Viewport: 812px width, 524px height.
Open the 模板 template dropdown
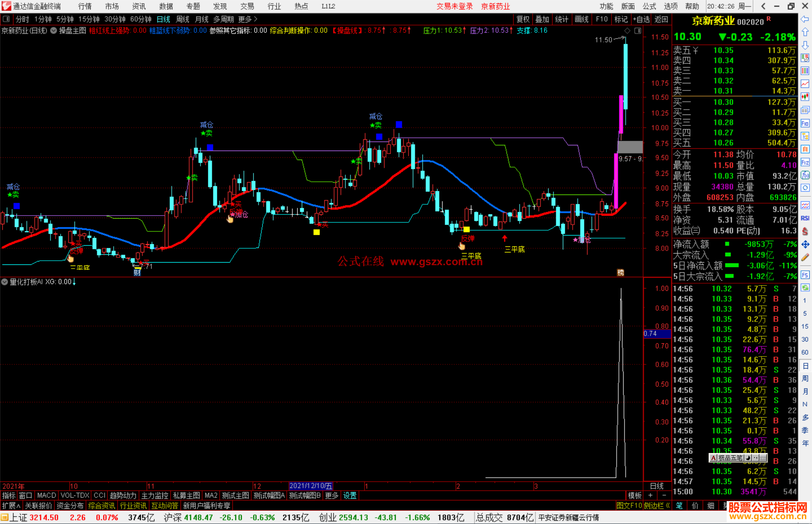635,495
